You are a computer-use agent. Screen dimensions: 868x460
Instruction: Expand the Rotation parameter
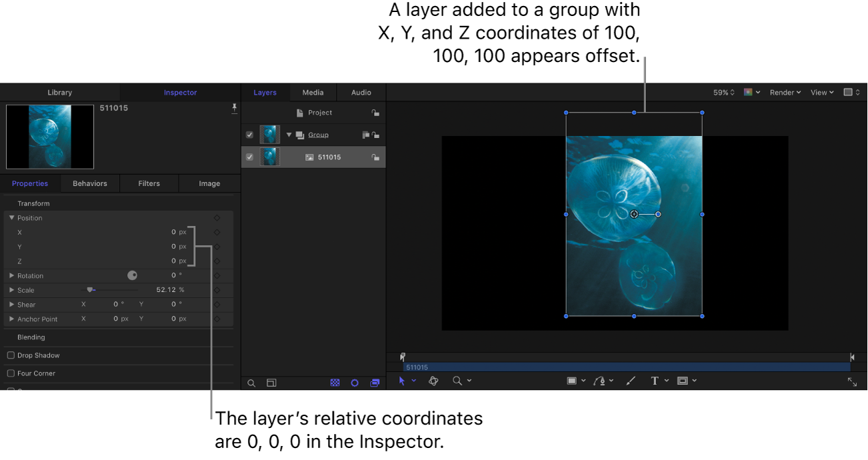point(11,275)
